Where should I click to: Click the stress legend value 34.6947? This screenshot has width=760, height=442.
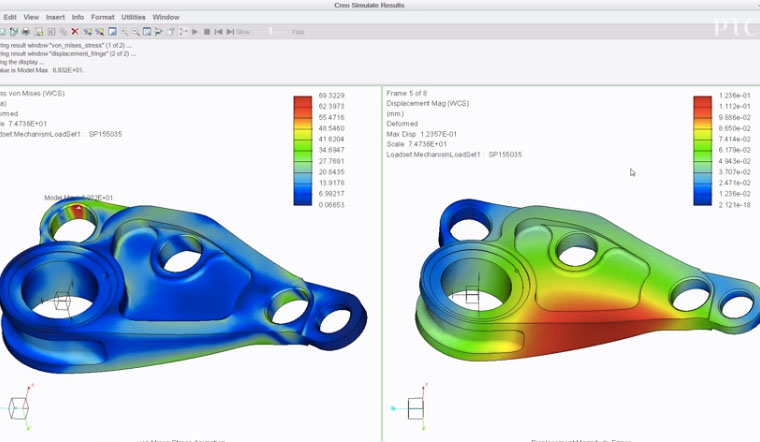pos(332,150)
